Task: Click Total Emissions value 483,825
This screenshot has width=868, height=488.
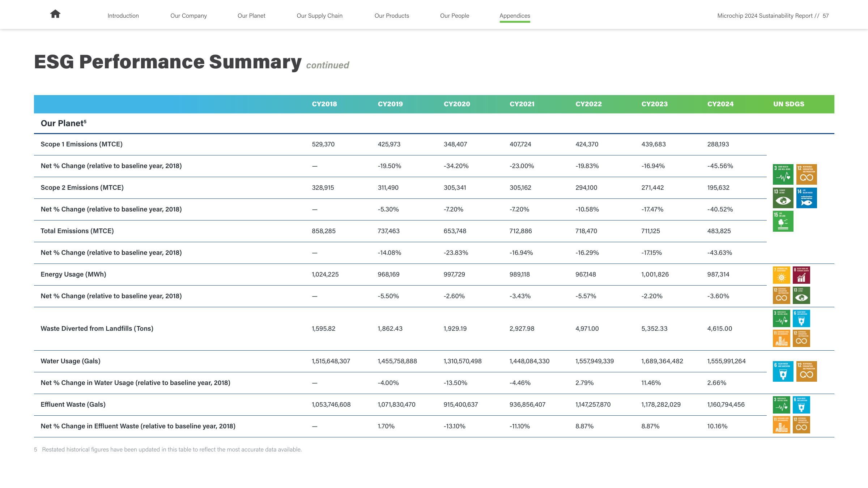Action: [719, 231]
